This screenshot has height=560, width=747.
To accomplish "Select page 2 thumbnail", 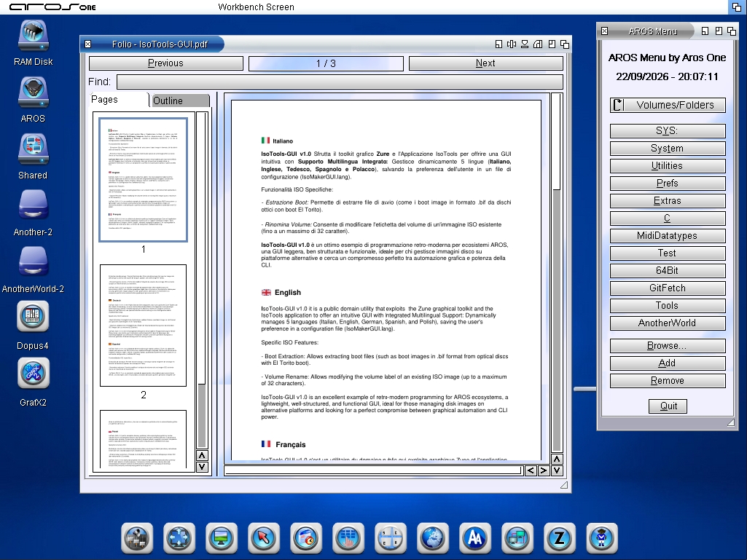I will point(144,326).
